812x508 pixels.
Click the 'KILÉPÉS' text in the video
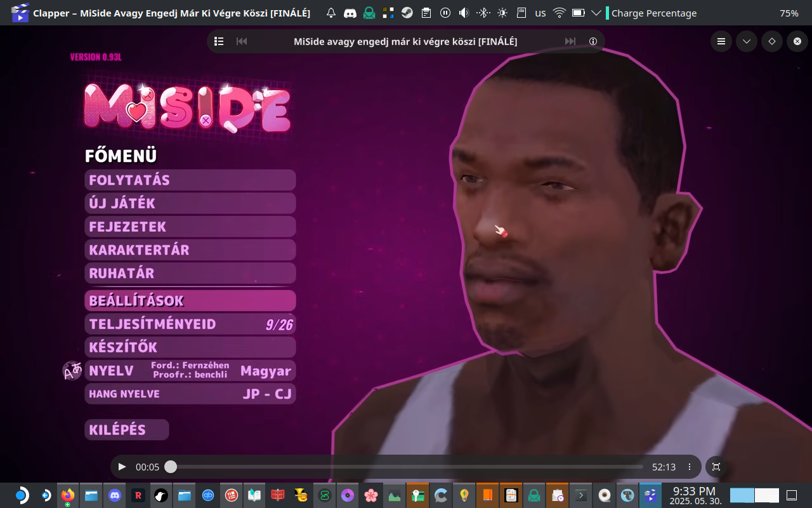point(117,430)
